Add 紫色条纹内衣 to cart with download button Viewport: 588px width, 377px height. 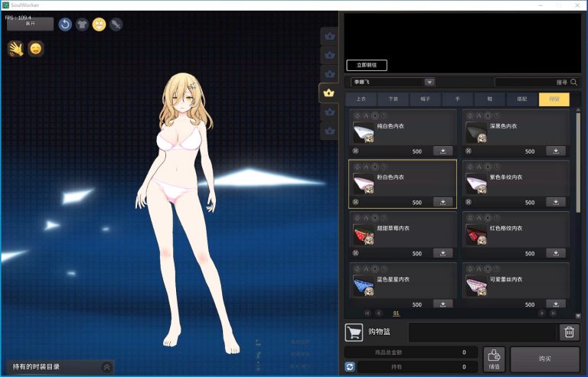click(x=556, y=202)
